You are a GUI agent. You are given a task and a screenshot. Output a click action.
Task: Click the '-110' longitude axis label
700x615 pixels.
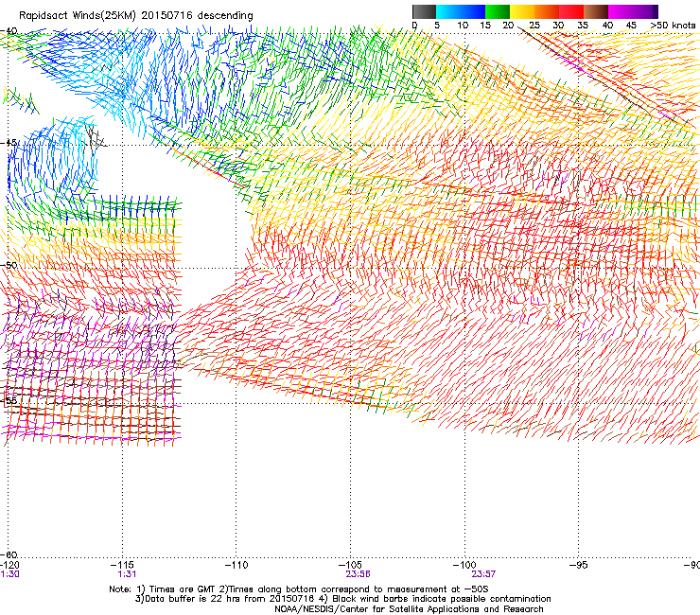[x=236, y=565]
